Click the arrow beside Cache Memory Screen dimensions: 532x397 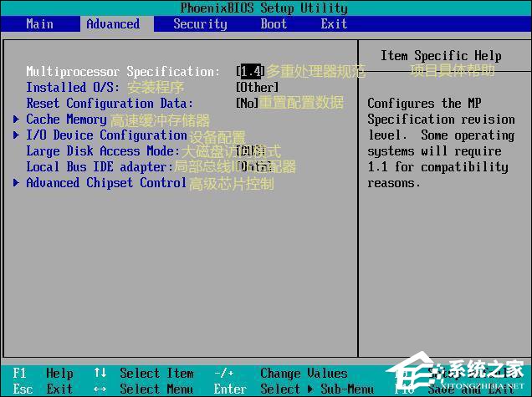tap(17, 120)
